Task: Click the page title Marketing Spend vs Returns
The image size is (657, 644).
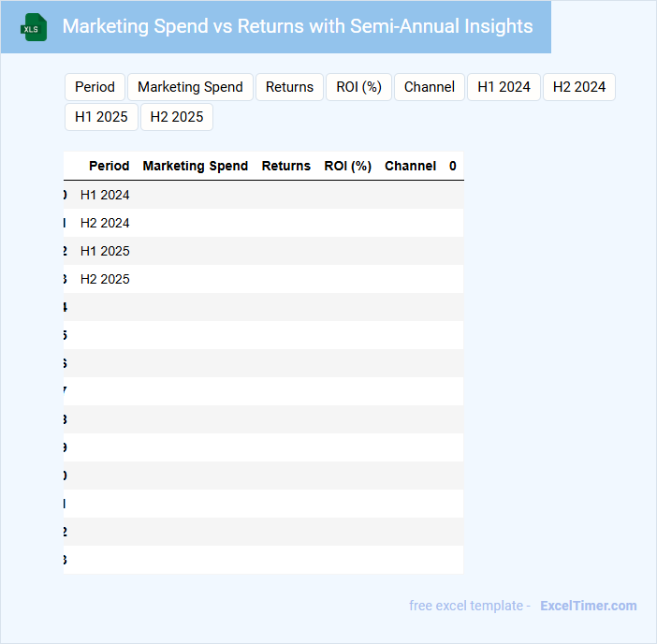Action: pos(298,26)
